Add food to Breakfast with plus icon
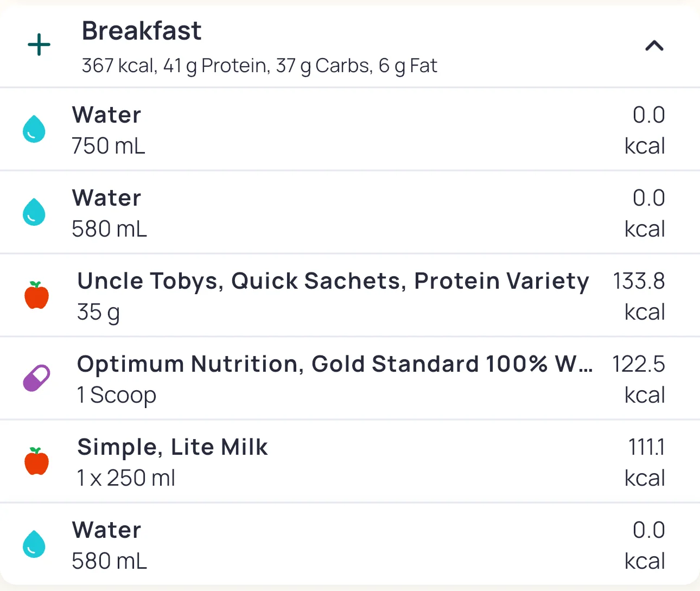 point(39,45)
